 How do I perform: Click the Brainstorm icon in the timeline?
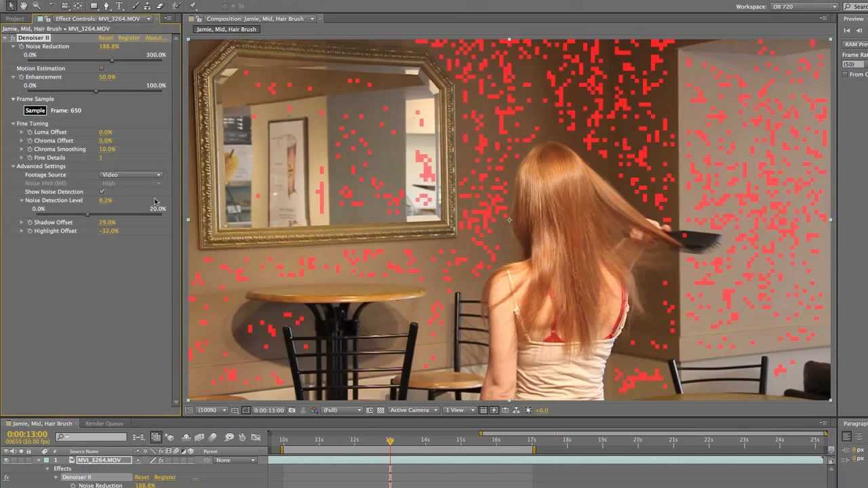click(229, 437)
